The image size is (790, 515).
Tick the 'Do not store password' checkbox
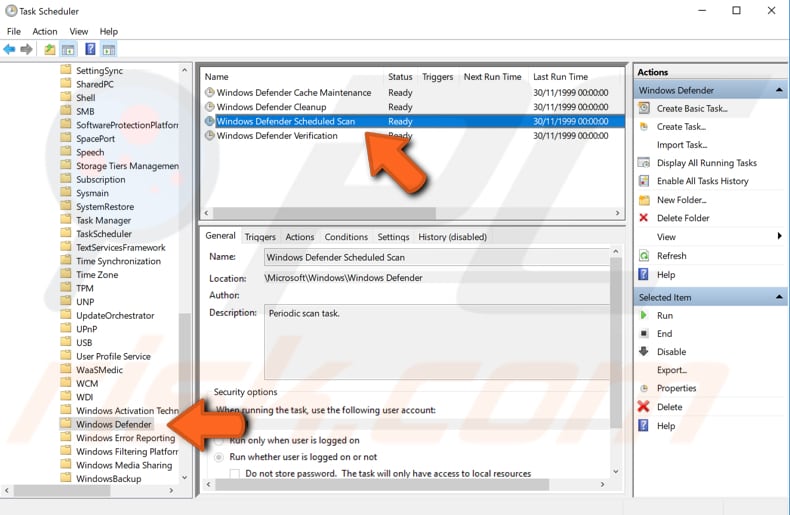coord(234,474)
